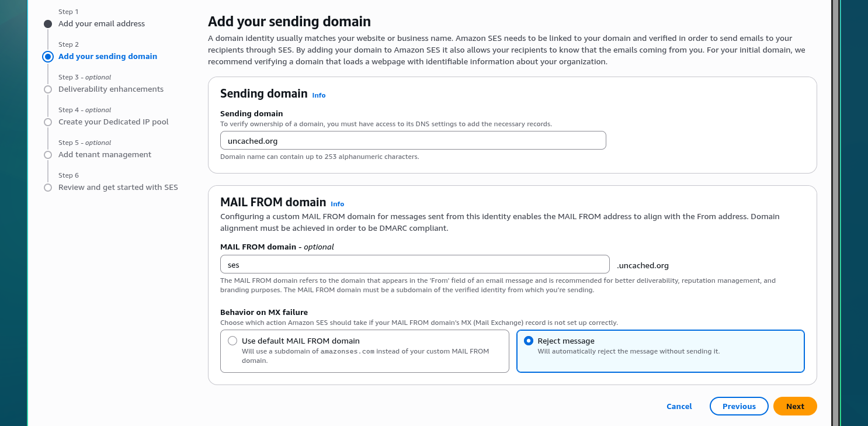Jump to Create your Dedicated IP pool step

point(113,122)
